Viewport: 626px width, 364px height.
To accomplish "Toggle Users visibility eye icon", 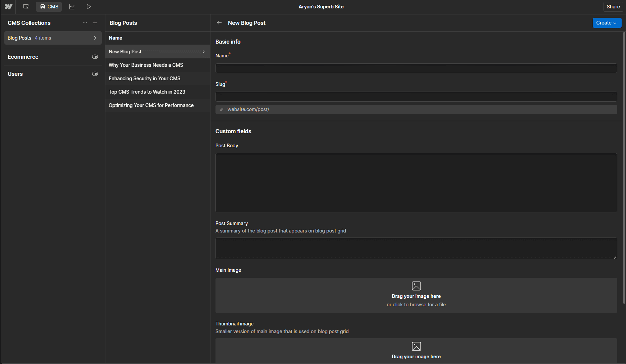I will click(95, 74).
